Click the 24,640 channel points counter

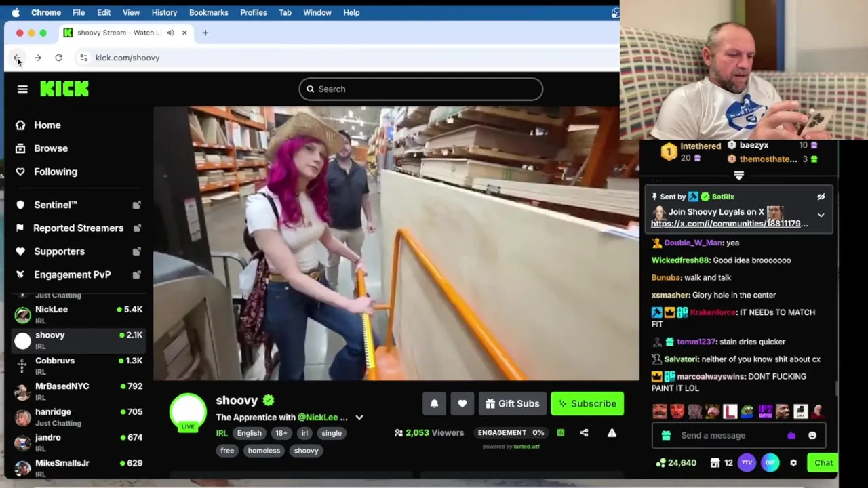[676, 463]
